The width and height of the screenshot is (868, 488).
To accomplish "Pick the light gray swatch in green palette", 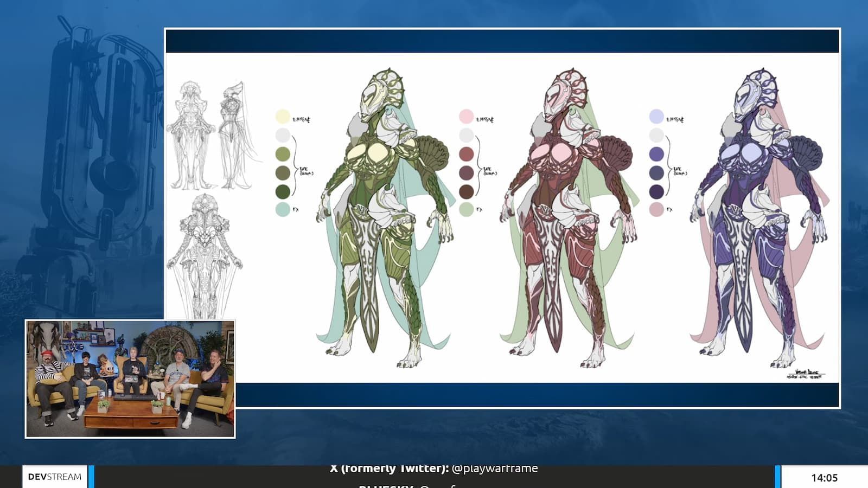I will pos(283,135).
